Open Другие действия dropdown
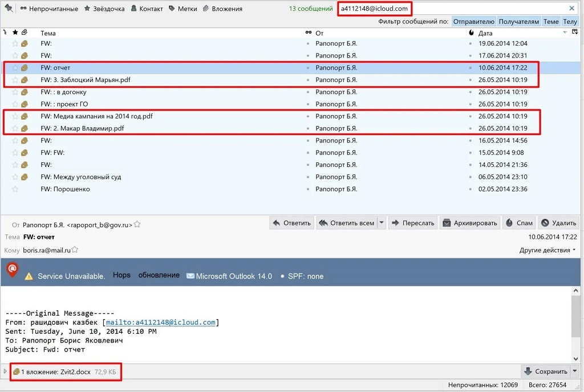This screenshot has height=392, width=584. click(x=547, y=250)
